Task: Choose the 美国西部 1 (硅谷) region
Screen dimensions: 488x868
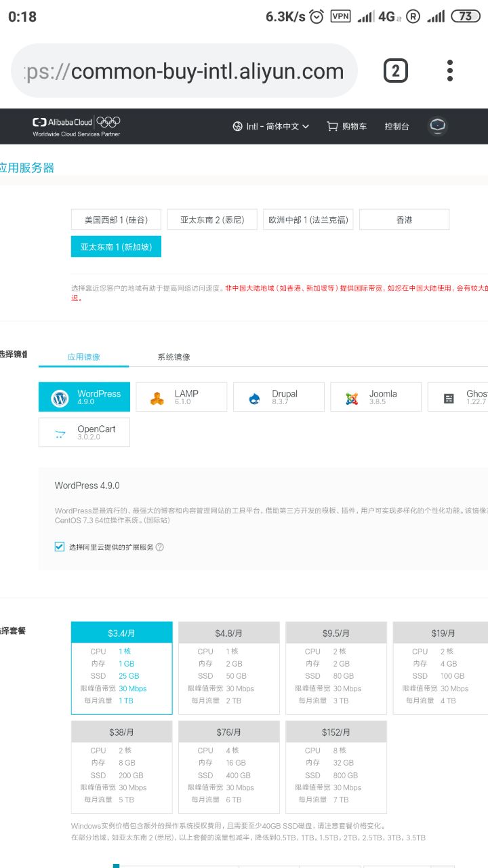Action: coord(116,220)
